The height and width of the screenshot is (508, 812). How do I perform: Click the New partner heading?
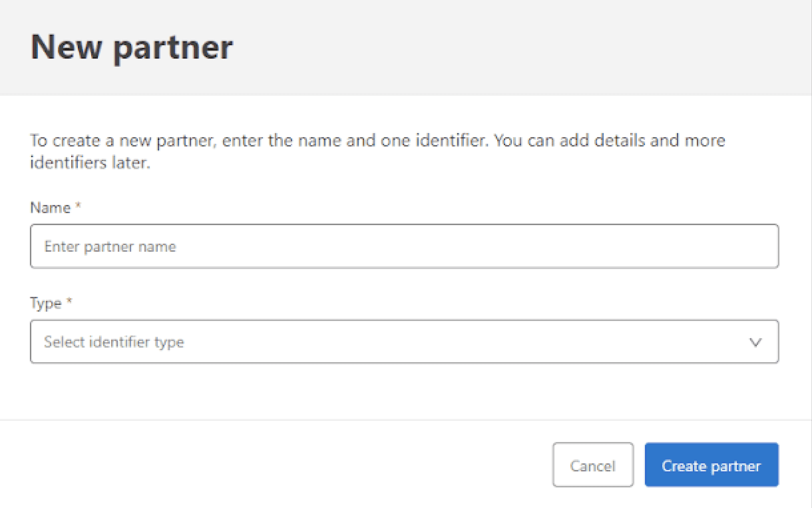132,47
